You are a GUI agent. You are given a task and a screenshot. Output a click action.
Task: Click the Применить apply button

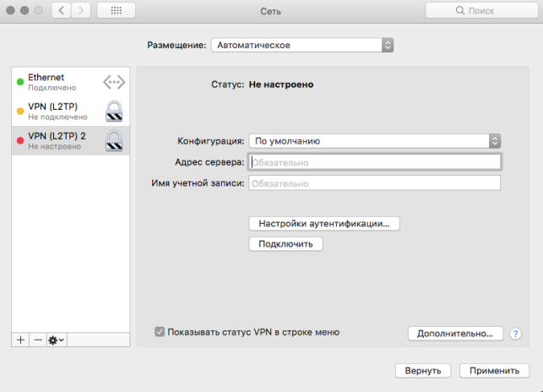pyautogui.click(x=494, y=370)
